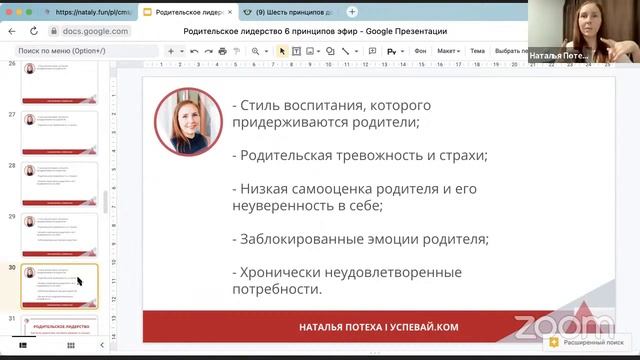The width and height of the screenshot is (640, 360).
Task: Select the line tool icon
Action: coord(346,51)
